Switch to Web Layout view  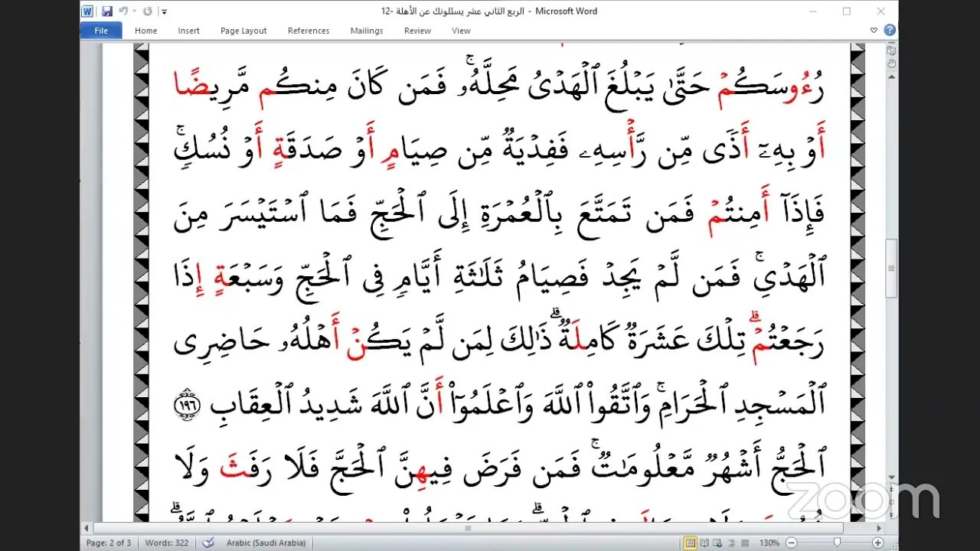[x=718, y=543]
